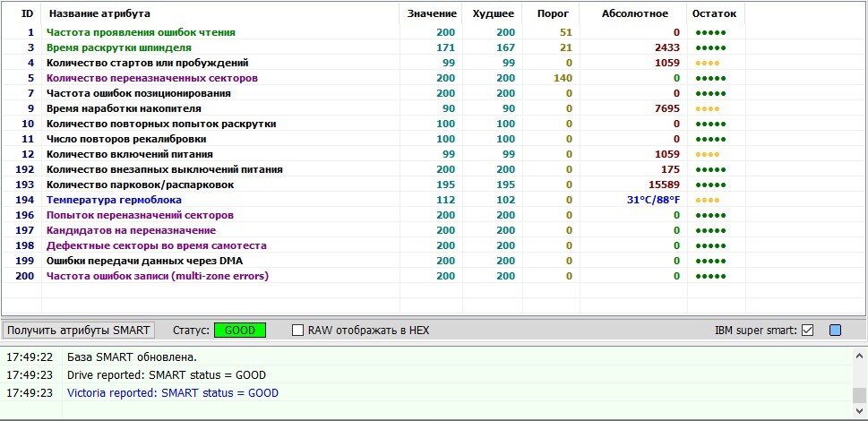Click the blue square color indicator
Image resolution: width=868 pixels, height=421 pixels.
835,330
